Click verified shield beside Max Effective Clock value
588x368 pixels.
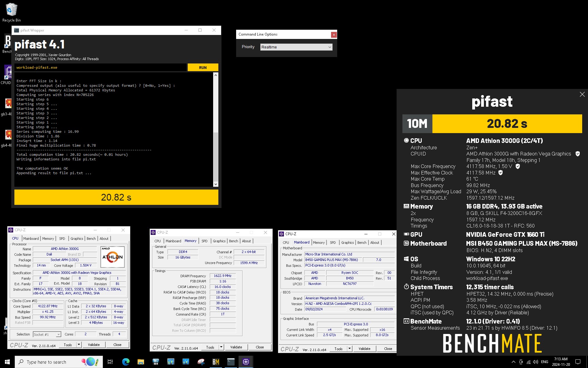click(500, 173)
